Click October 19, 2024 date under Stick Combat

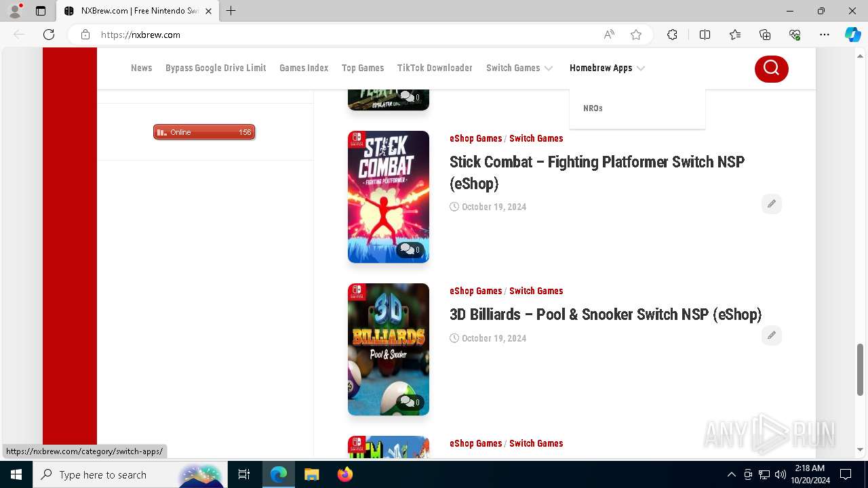pos(494,207)
